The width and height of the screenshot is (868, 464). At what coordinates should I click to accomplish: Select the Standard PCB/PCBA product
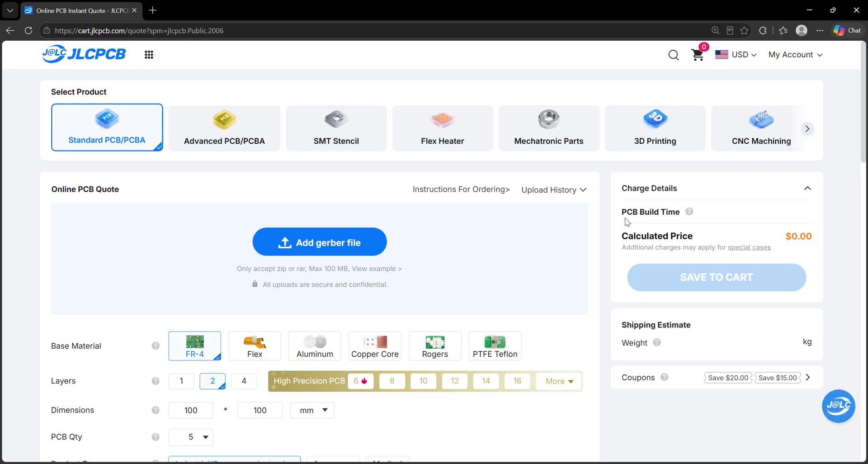point(107,128)
